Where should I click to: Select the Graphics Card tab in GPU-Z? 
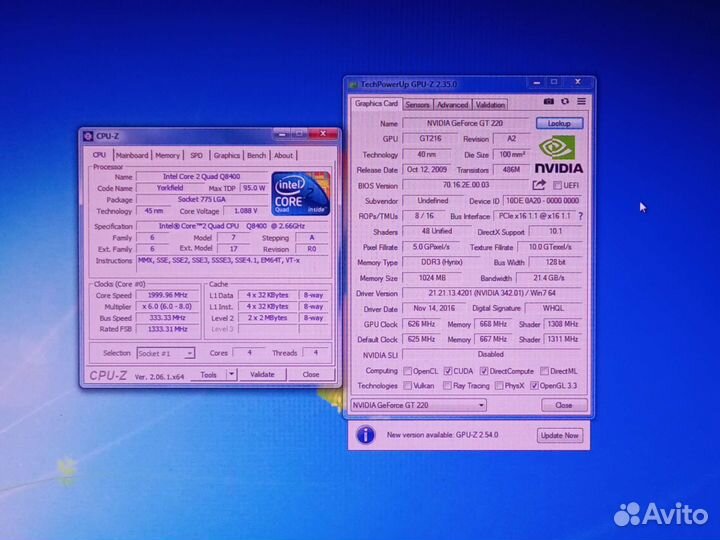tap(376, 104)
